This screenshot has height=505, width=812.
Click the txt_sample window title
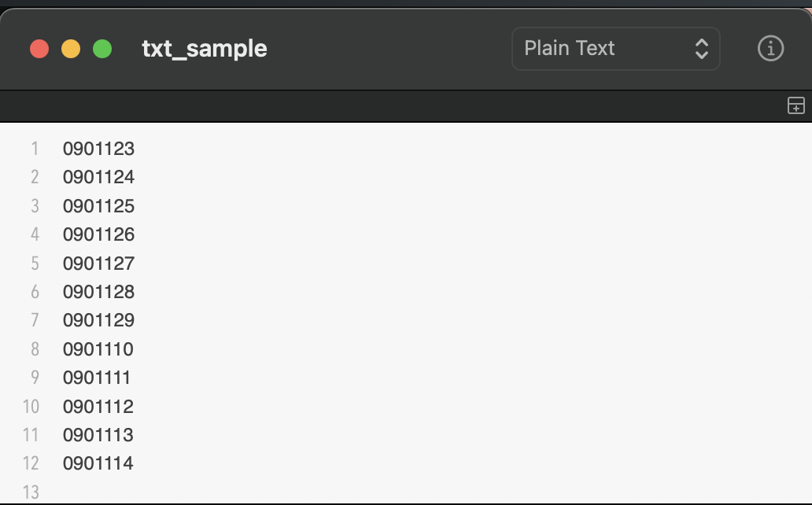point(205,48)
